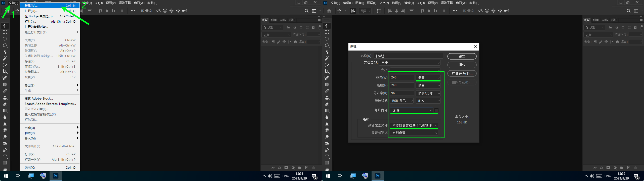Select Magic Wand tool in left window's toolbox
Viewport: 644px width, 181px height.
[5, 58]
